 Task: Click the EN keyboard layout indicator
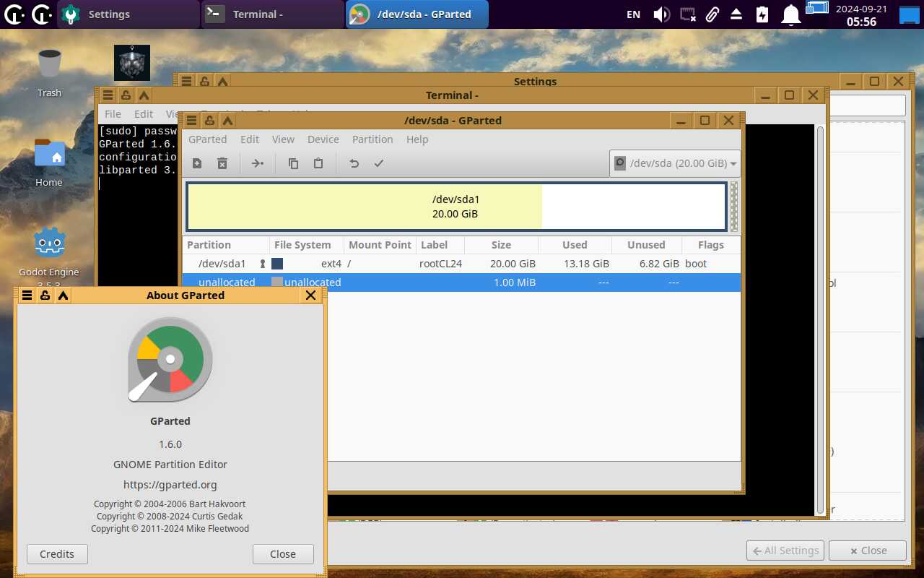pos(633,14)
